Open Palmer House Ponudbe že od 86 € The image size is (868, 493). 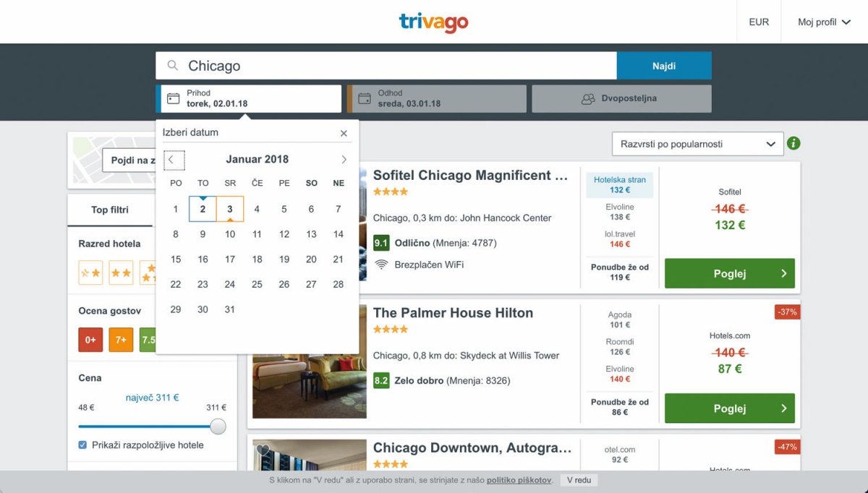(620, 407)
